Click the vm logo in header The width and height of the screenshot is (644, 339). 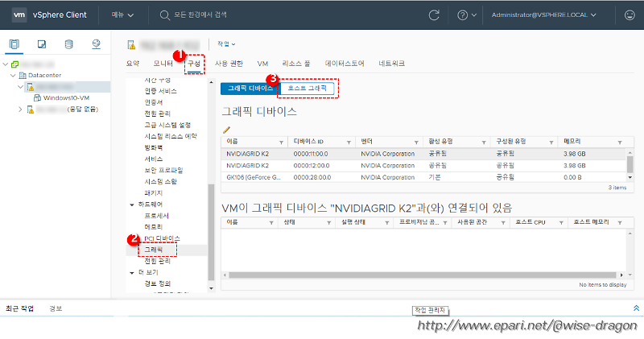[x=19, y=14]
